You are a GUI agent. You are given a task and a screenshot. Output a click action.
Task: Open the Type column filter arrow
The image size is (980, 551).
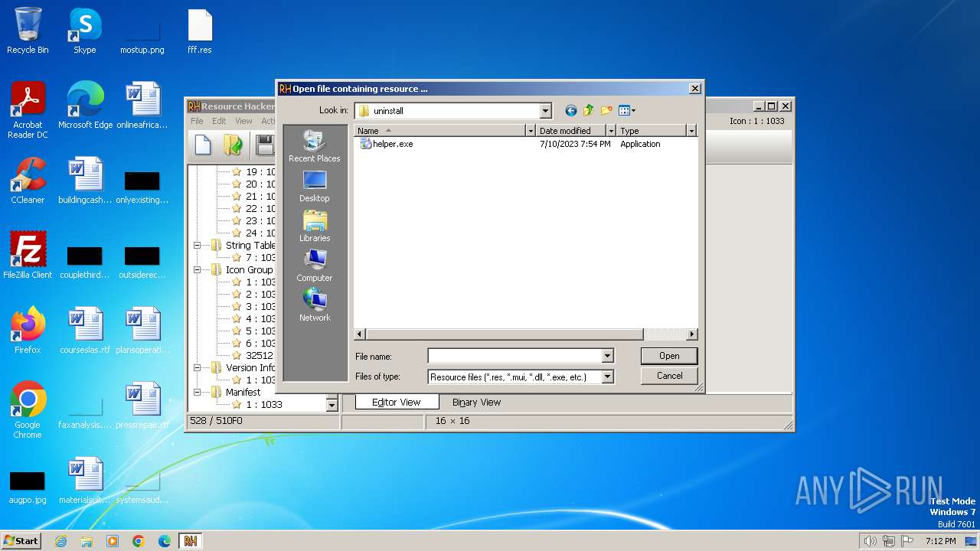[x=691, y=131]
